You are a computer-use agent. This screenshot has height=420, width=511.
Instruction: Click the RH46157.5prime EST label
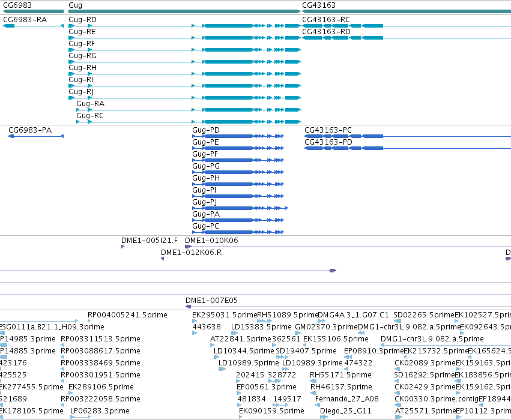[341, 387]
